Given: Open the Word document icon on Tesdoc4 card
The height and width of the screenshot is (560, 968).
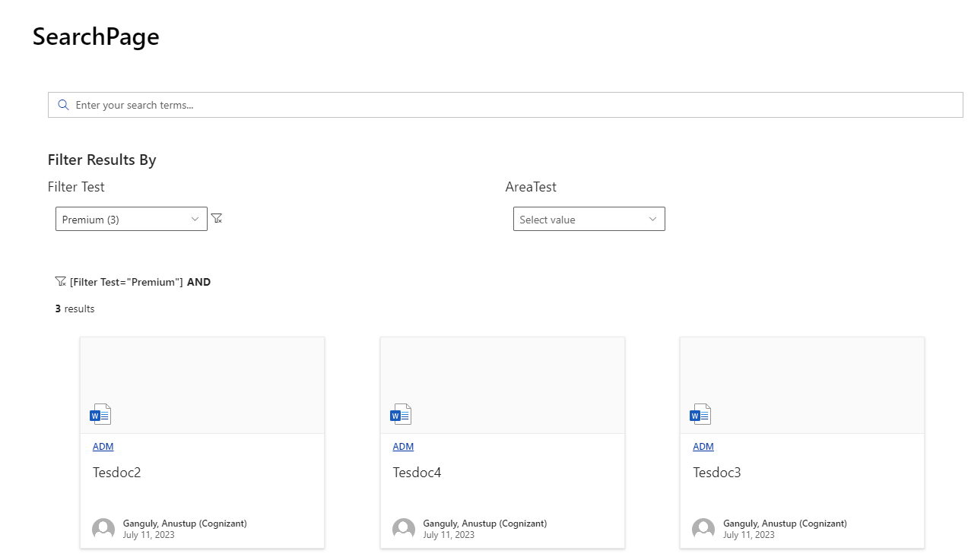Looking at the screenshot, I should [x=400, y=413].
